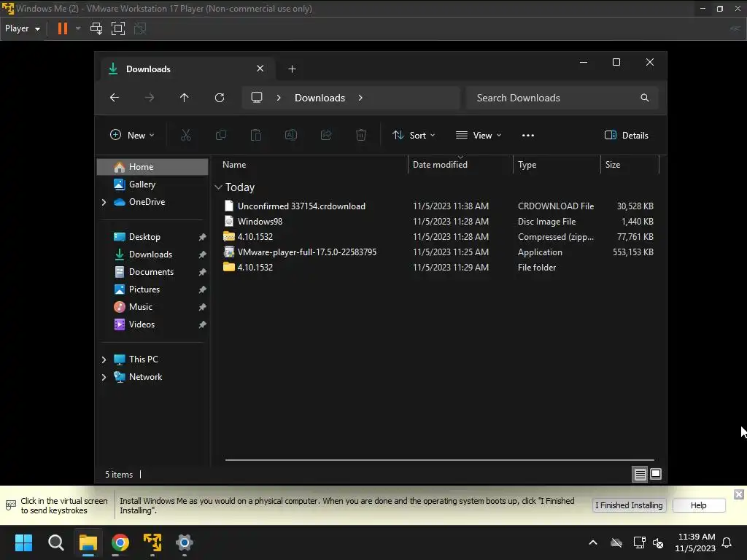Close the Downloads tab

[260, 69]
